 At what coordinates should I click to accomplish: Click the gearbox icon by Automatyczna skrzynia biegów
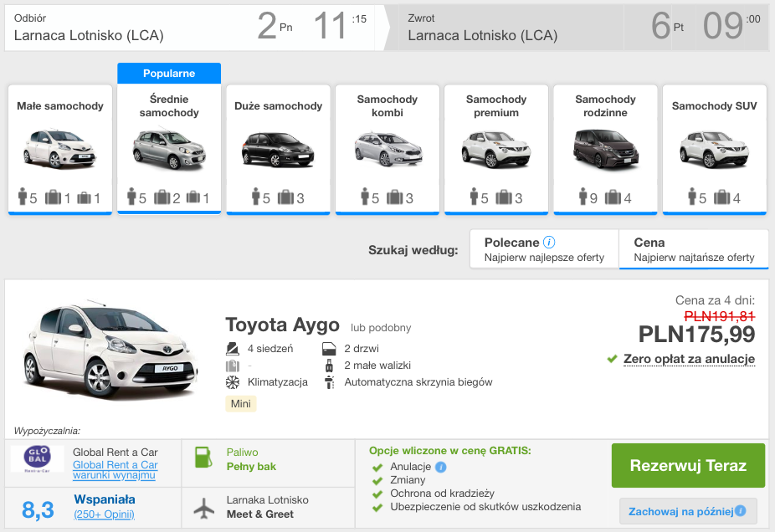[x=329, y=382]
